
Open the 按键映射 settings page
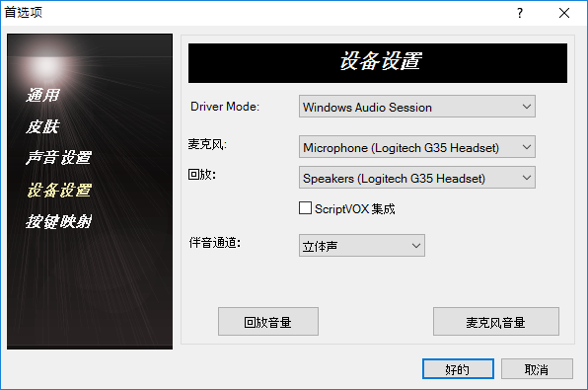pos(58,221)
